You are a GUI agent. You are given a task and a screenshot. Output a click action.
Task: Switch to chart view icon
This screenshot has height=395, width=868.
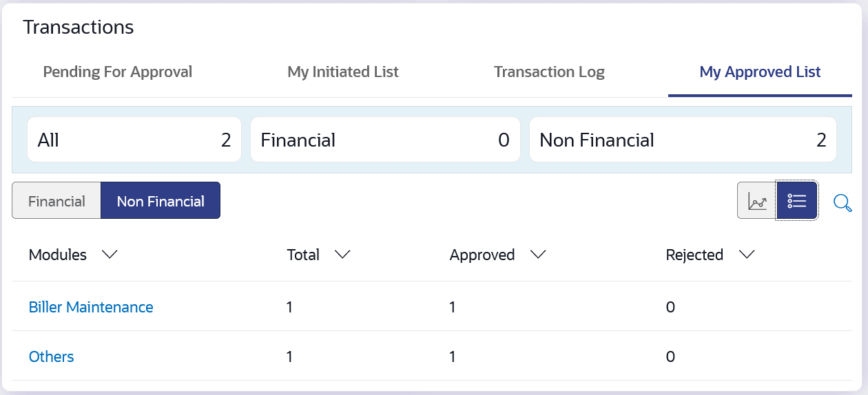(x=757, y=201)
